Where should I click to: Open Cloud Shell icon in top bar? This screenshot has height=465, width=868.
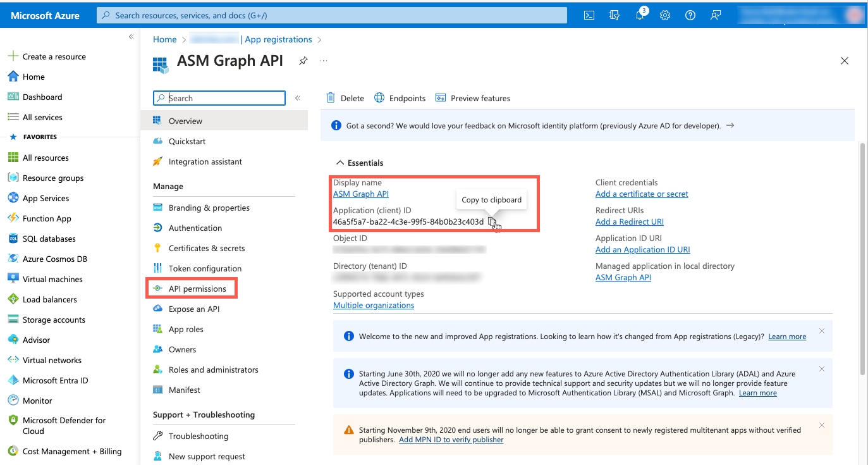(589, 16)
